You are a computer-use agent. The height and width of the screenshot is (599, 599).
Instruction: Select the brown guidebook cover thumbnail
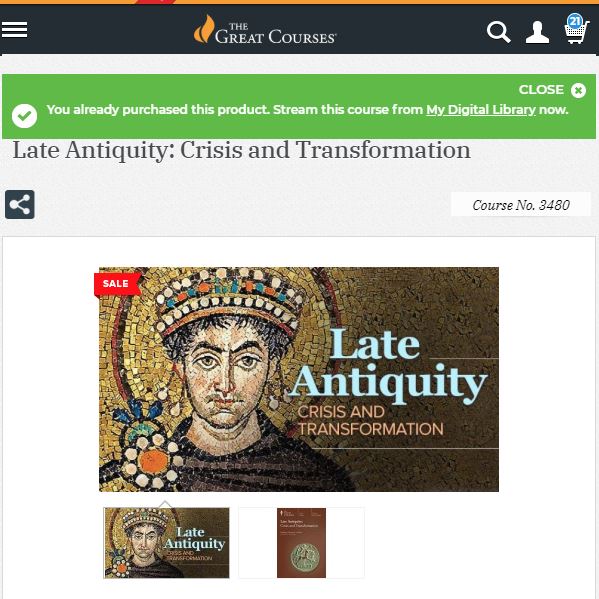[301, 543]
